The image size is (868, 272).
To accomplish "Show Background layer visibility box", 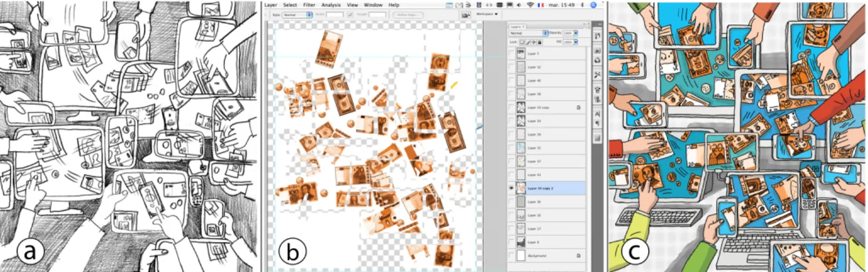I will pyautogui.click(x=512, y=256).
